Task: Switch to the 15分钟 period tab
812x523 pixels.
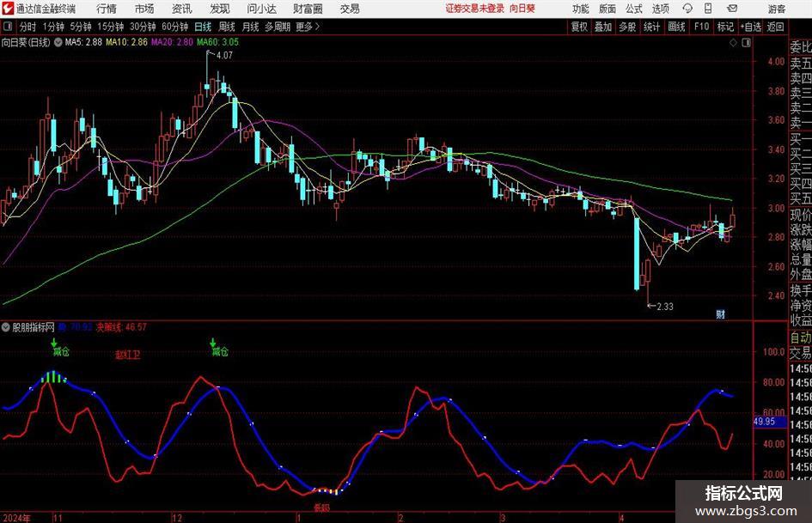Action: (x=110, y=27)
